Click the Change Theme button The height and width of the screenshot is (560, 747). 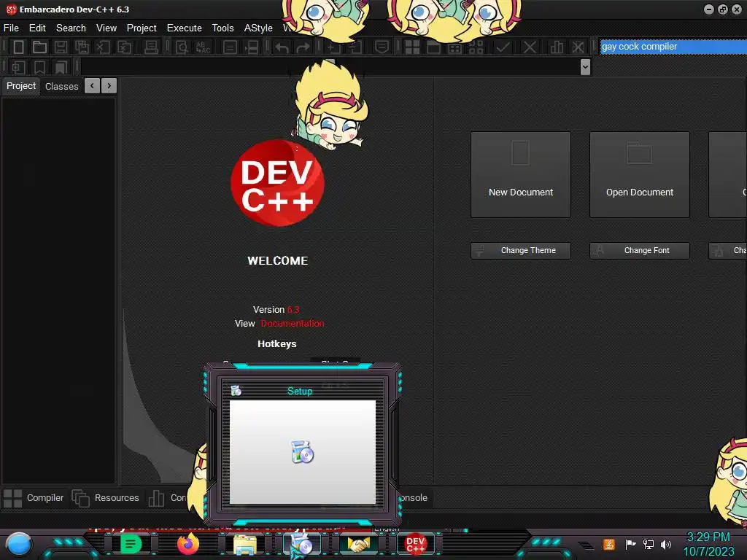pyautogui.click(x=521, y=251)
